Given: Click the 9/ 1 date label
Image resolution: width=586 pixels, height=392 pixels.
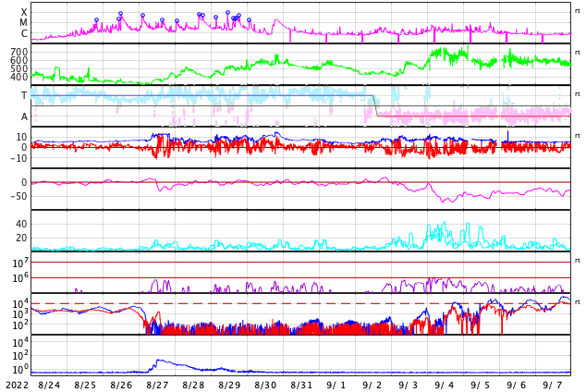Looking at the screenshot, I should [x=336, y=385].
